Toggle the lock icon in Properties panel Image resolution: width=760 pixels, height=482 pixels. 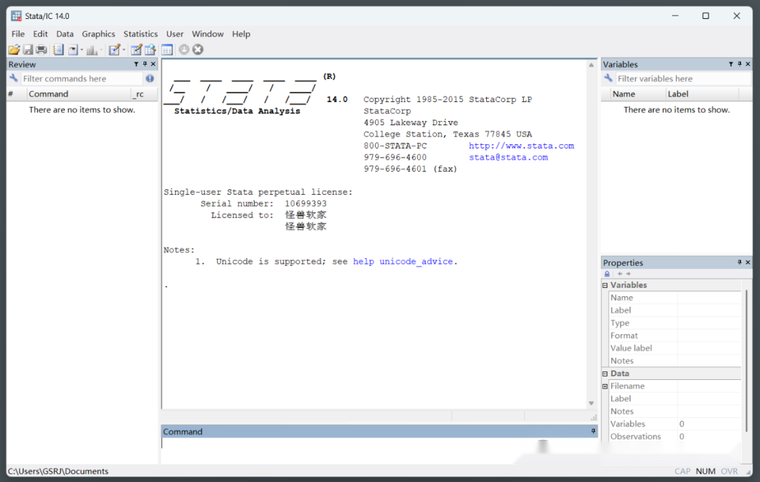click(x=607, y=274)
